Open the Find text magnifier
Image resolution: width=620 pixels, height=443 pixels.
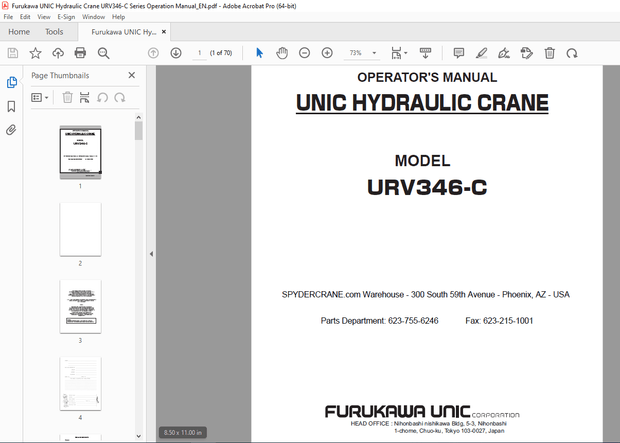click(103, 53)
